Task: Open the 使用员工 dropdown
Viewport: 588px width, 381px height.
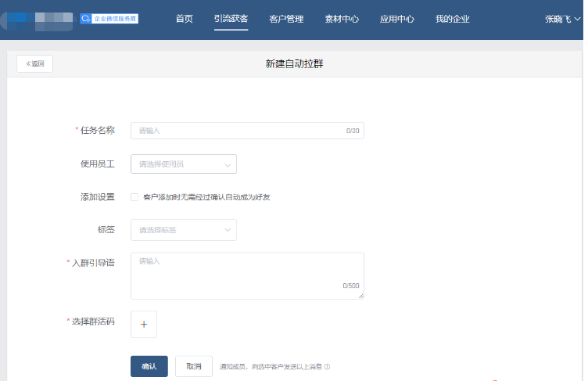Action: pyautogui.click(x=184, y=164)
